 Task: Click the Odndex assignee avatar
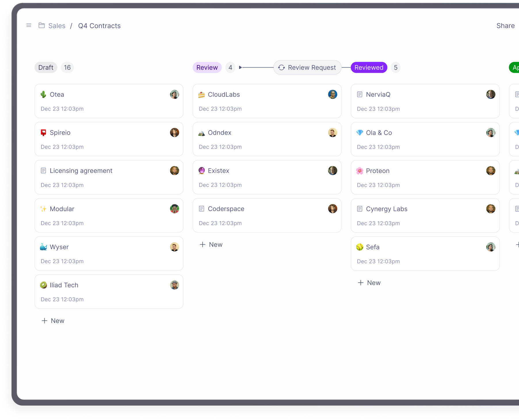click(x=333, y=132)
